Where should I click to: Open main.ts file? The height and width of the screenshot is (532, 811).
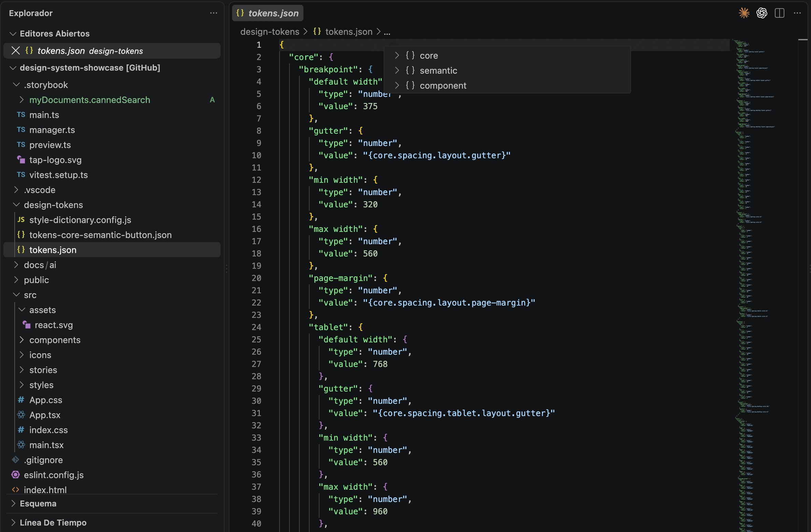[x=112, y=115]
